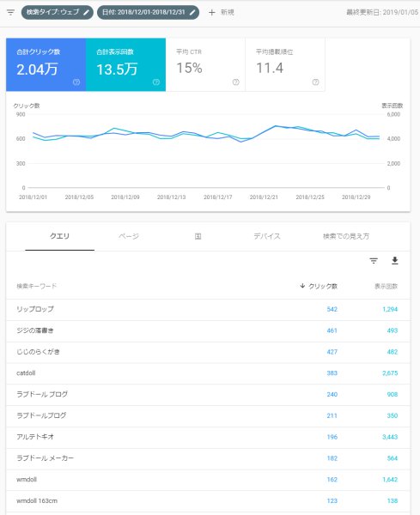The image size is (420, 515).
Task: Click chart near 2018/12/21 date label
Action: coord(264,197)
